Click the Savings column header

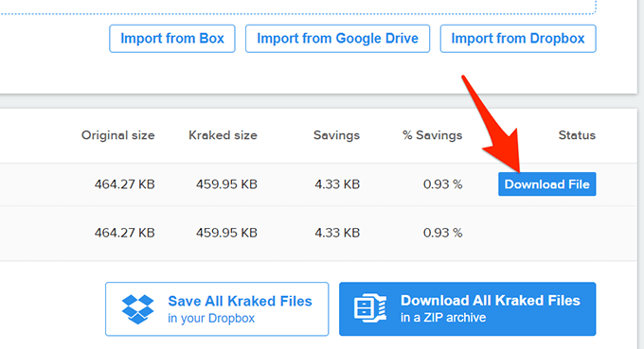pos(336,135)
